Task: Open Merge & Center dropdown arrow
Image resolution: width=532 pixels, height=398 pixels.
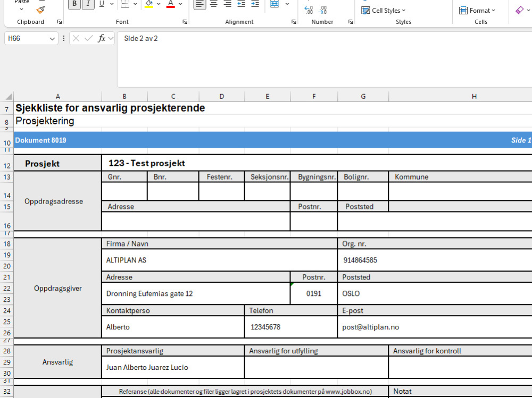Action: [x=287, y=4]
